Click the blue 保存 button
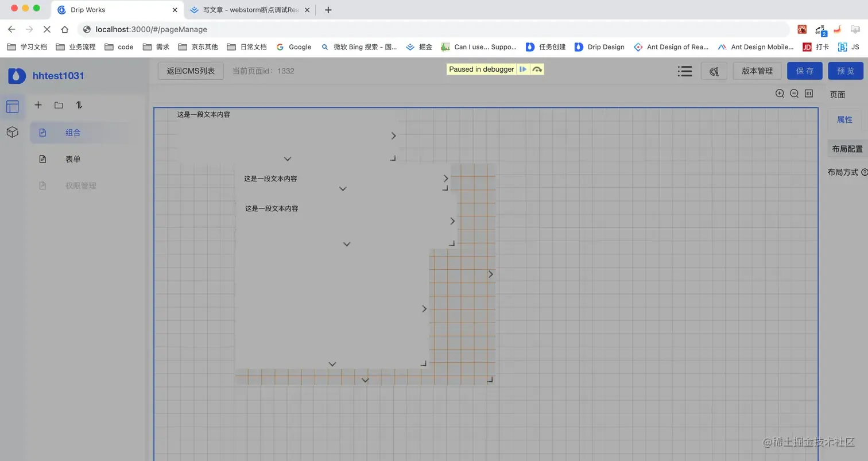Viewport: 868px width, 461px height. tap(805, 71)
